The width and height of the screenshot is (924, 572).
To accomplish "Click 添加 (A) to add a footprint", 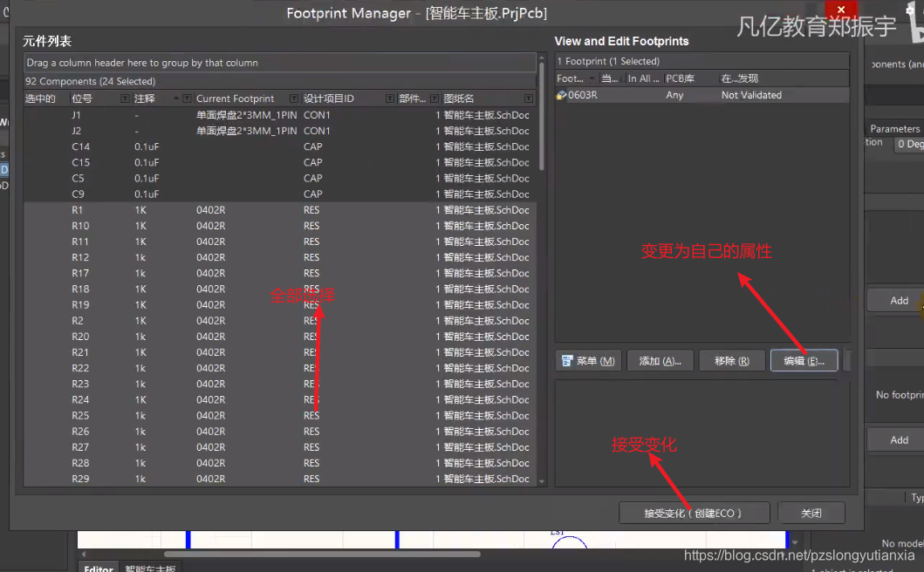I will (660, 361).
